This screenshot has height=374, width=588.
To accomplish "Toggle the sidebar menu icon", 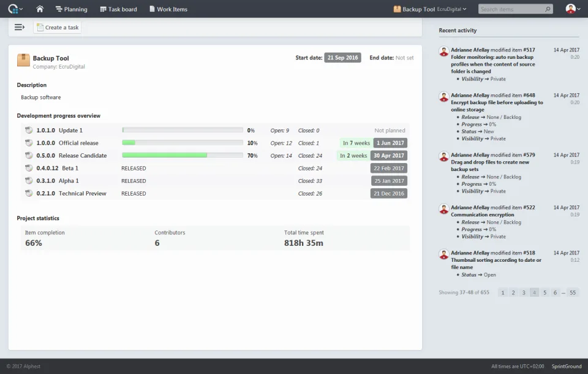I will pyautogui.click(x=20, y=27).
